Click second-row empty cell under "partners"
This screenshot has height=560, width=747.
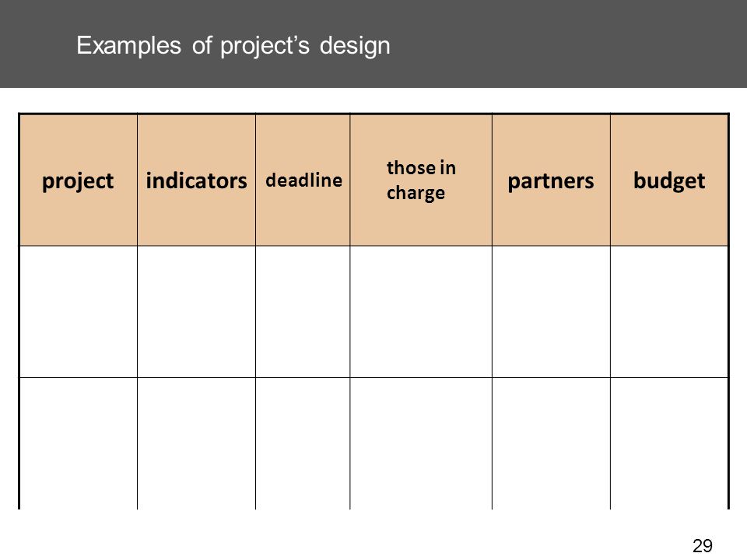point(551,443)
